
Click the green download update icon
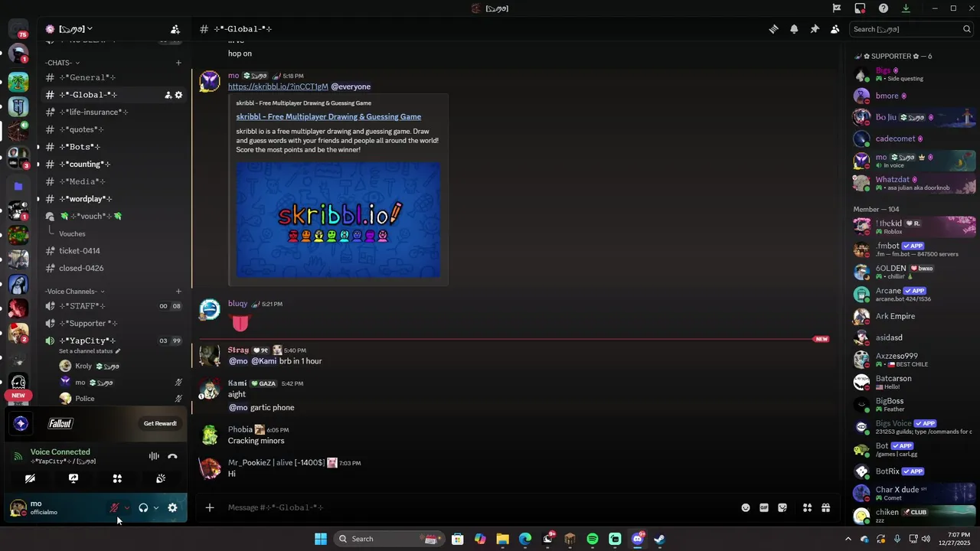(x=906, y=8)
